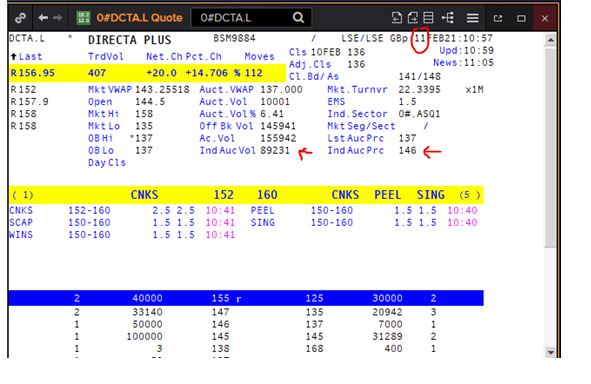Click the Off Bk Vol value 145941
This screenshot has height=384, width=591.
278,126
